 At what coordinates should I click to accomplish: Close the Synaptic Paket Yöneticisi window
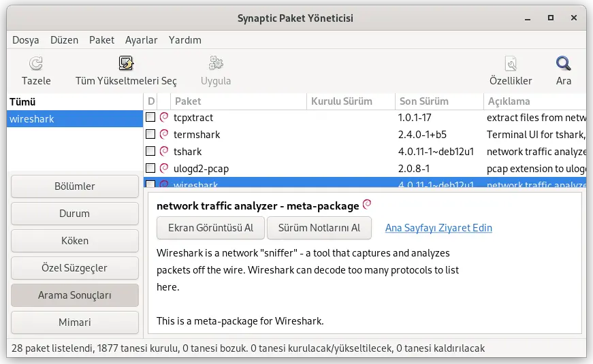(x=574, y=18)
